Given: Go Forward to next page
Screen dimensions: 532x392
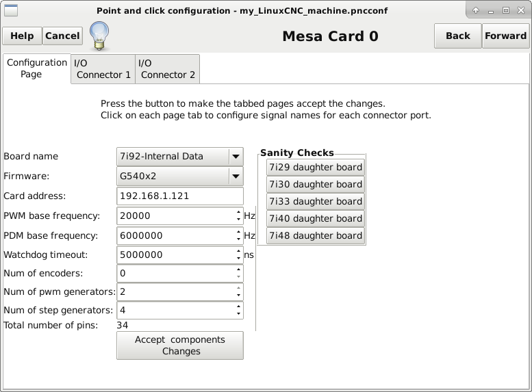Looking at the screenshot, I should 505,36.
